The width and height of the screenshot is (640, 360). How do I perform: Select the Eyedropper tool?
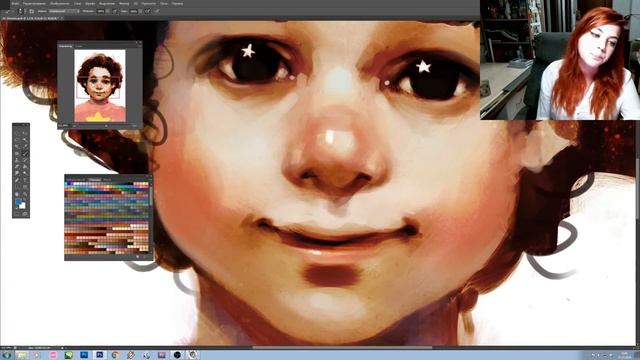tap(25, 146)
